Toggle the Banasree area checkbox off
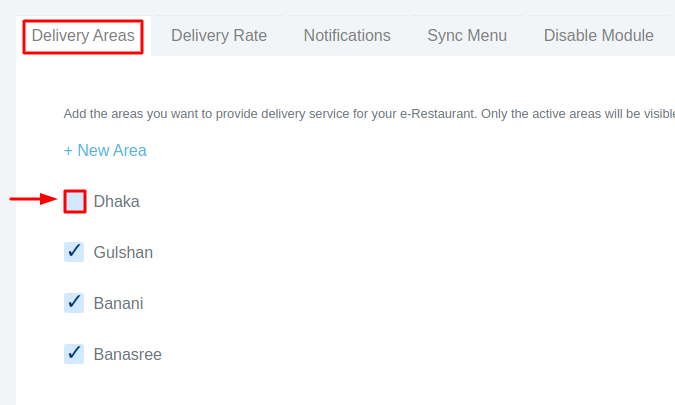 tap(74, 353)
